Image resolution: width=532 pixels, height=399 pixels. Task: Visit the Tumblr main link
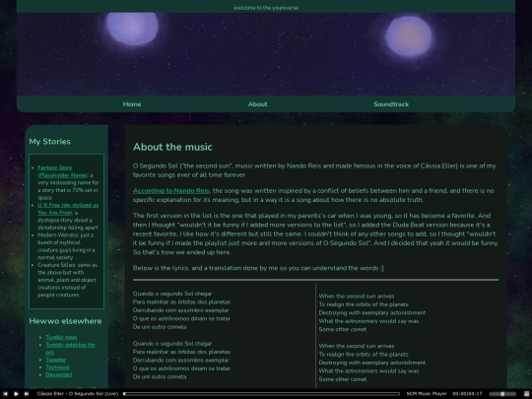61,337
